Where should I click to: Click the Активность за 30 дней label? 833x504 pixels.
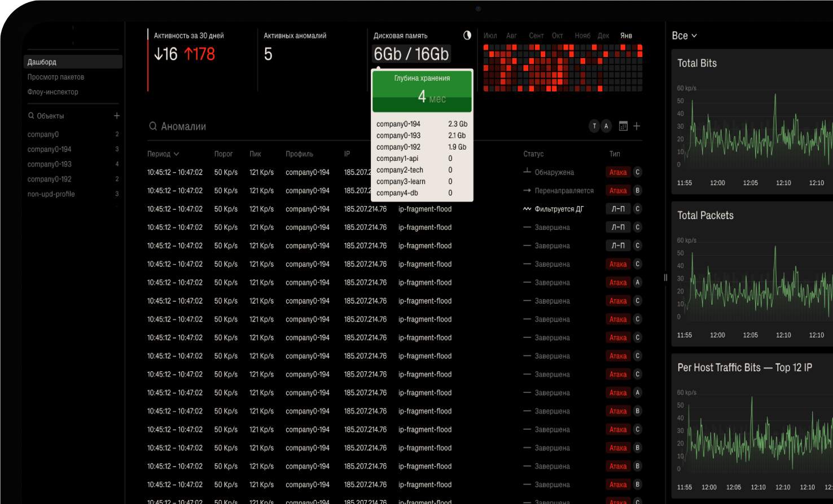(189, 36)
